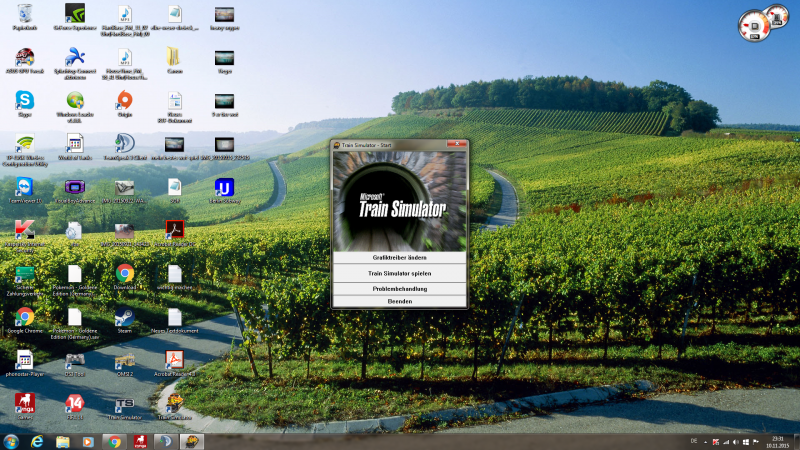Click Grafiktreiber ändern in Train Simulator launcher
The image size is (800, 450).
(x=399, y=258)
